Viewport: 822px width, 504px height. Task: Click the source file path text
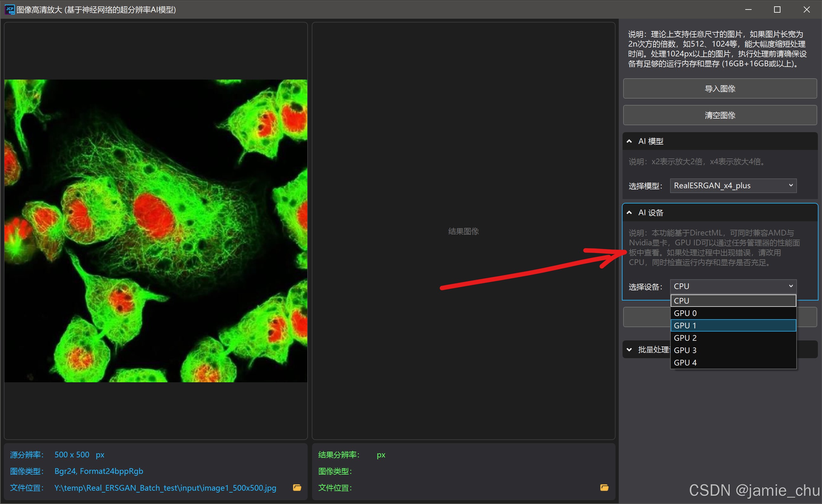(165, 488)
